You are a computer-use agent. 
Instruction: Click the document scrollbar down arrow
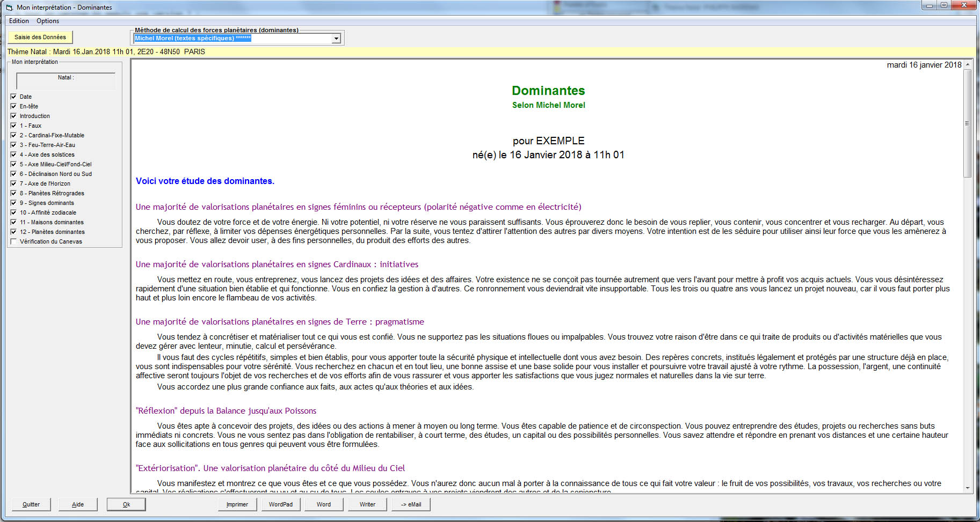click(968, 488)
